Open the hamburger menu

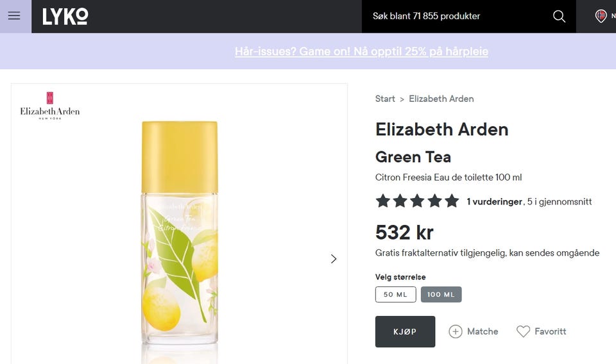14,16
